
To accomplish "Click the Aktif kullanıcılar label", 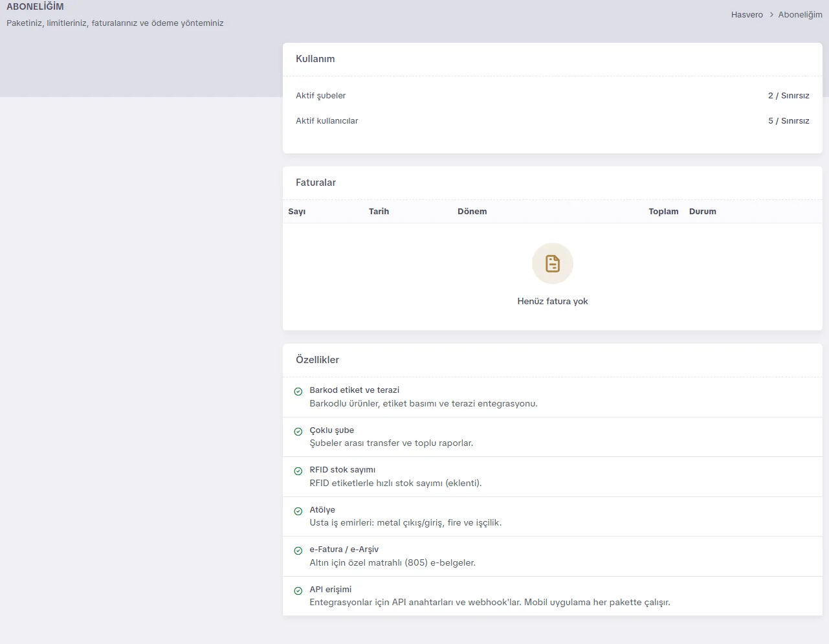I will point(327,121).
